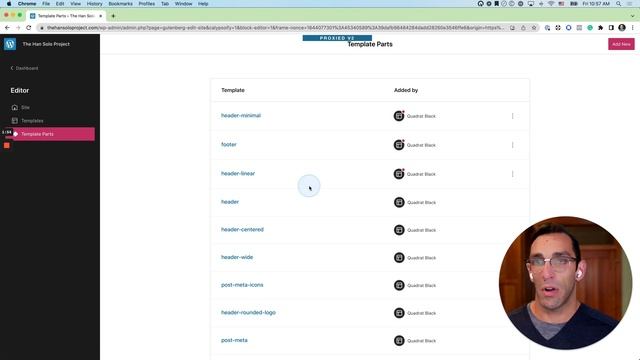The image size is (640, 360).
Task: Open the Chrome profile avatar
Action: (622, 28)
